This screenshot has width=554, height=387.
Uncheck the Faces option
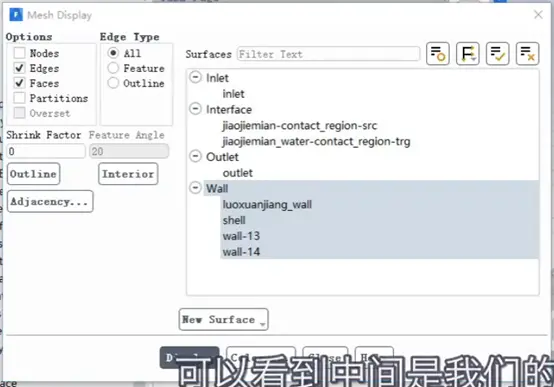(19, 83)
